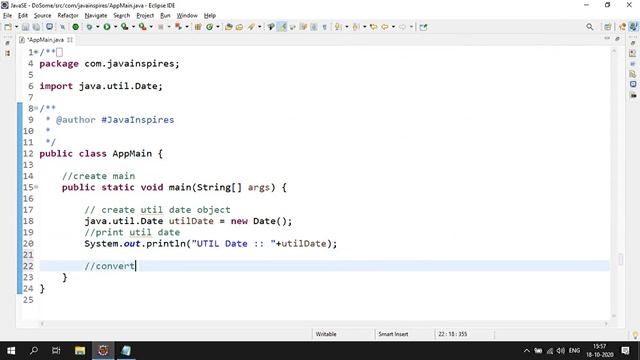Click the tip lightbulb in status bar
Image resolution: width=640 pixels, height=360 pixels.
635,335
